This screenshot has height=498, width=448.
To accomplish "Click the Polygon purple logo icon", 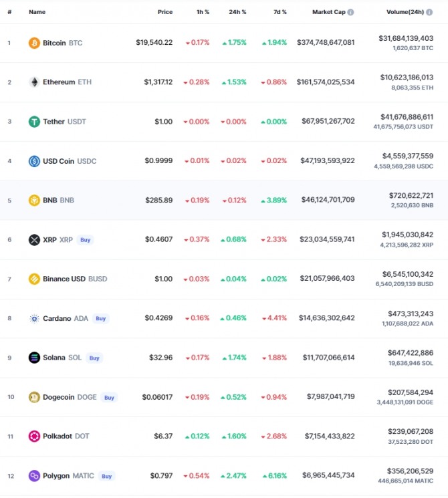I will pyautogui.click(x=34, y=476).
